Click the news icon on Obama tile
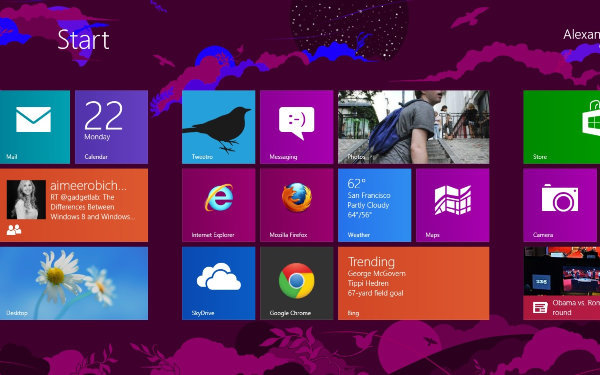The height and width of the screenshot is (375, 600). [540, 307]
